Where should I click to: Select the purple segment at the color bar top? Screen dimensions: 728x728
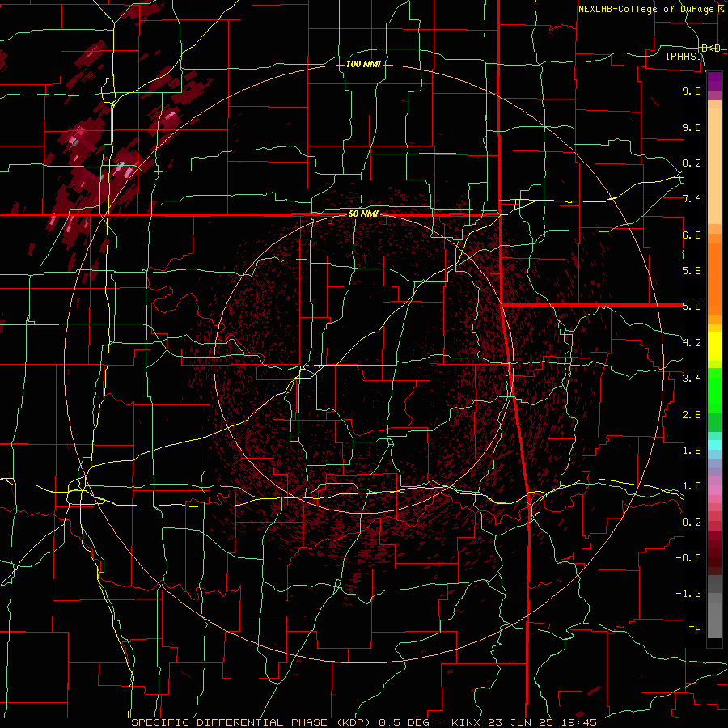pos(714,81)
